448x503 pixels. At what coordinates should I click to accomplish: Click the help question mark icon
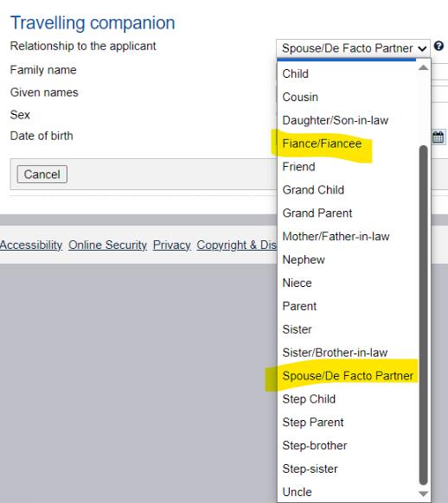click(x=438, y=46)
